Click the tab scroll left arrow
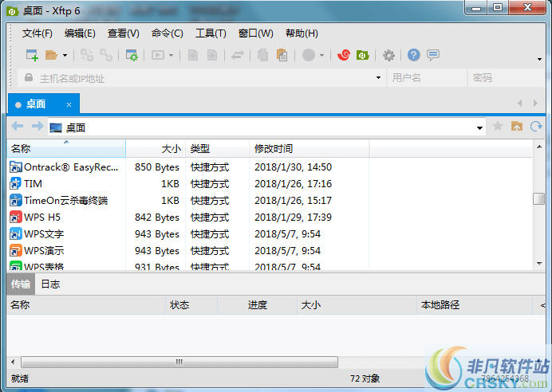 [x=520, y=104]
